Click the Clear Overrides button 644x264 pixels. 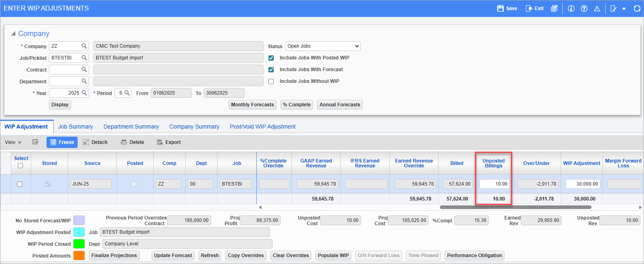point(291,256)
